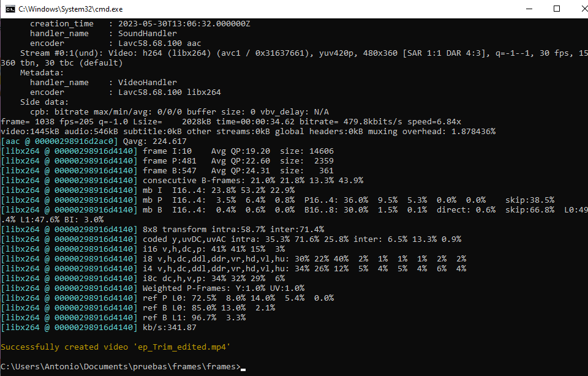588x376 pixels.
Task: Click the VideoHandler handler_name value
Action: tap(148, 83)
